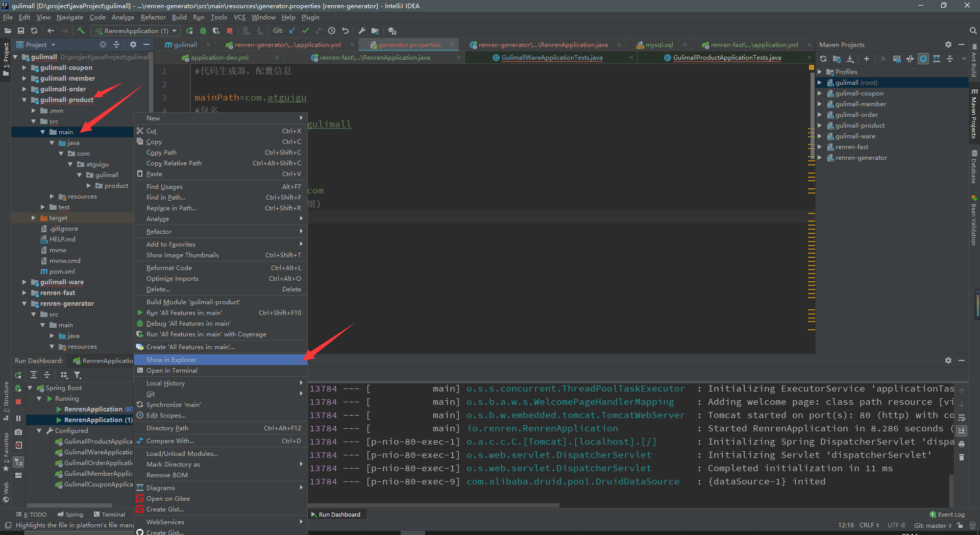Click UTF-8 encoding in status bar
This screenshot has width=980, height=535.
click(896, 525)
